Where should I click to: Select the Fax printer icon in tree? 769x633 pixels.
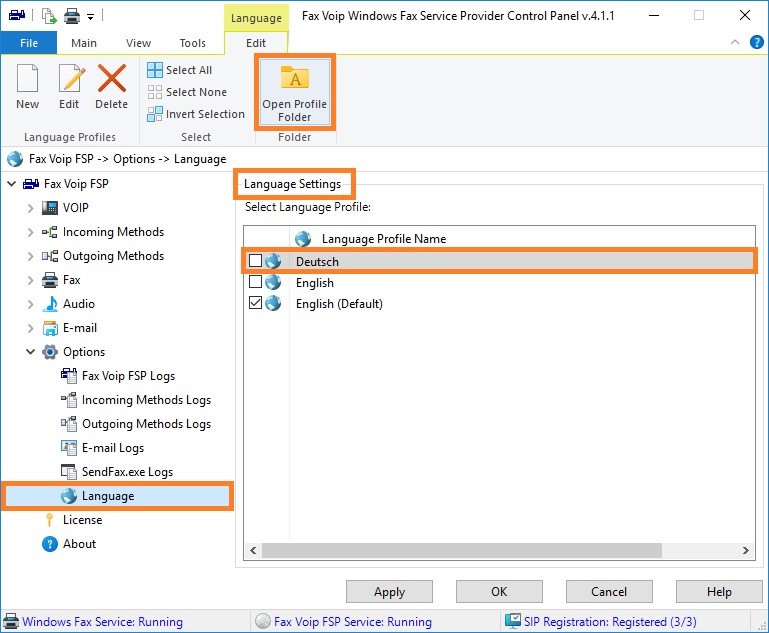[x=50, y=280]
